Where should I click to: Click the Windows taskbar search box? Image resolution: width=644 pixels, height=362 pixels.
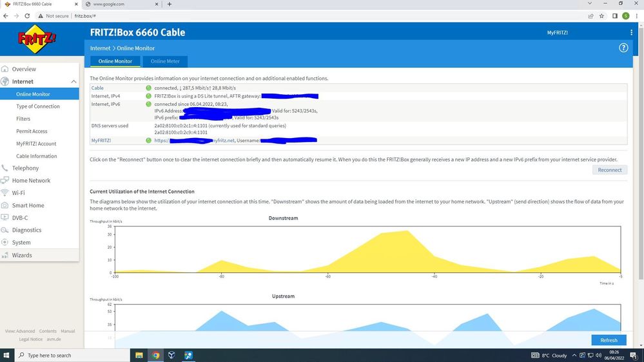(x=72, y=355)
